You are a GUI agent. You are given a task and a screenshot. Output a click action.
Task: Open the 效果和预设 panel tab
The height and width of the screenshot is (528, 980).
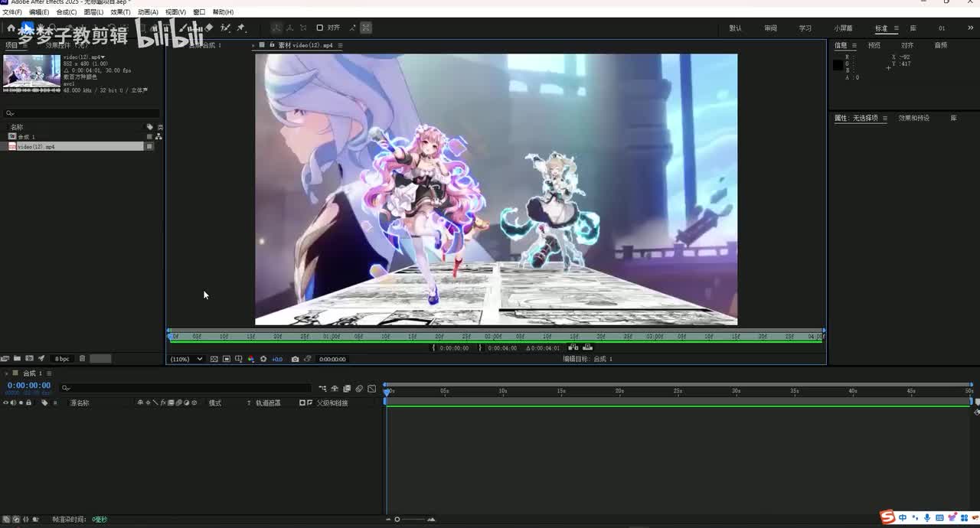pos(914,118)
